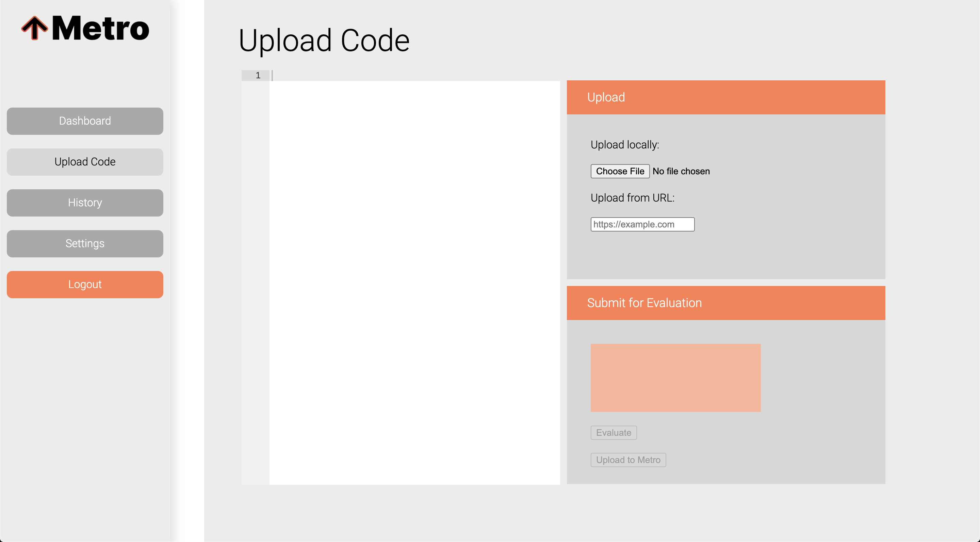The height and width of the screenshot is (542, 980).
Task: Go to the History page
Action: [x=85, y=203]
